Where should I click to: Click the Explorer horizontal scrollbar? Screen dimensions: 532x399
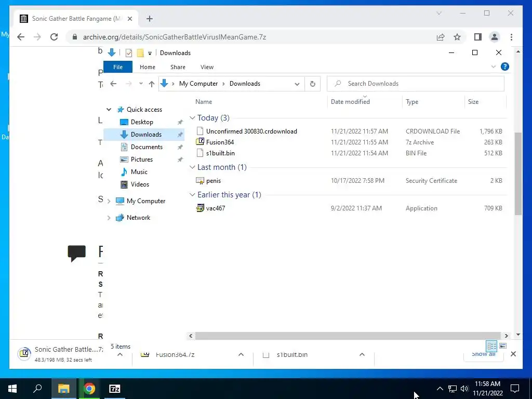tap(348, 336)
